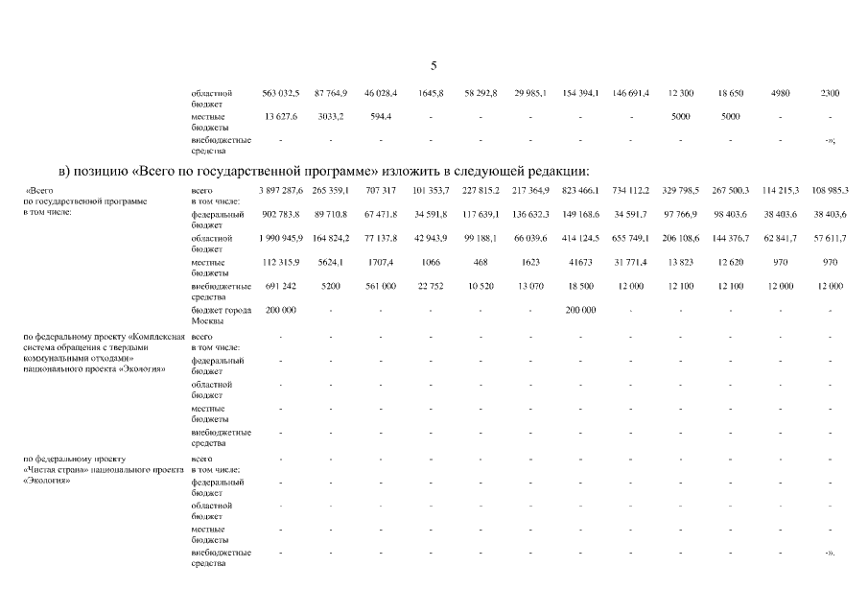The height and width of the screenshot is (614, 868).
Task: Click the value 41673 in the local budgets row
Action: [580, 263]
